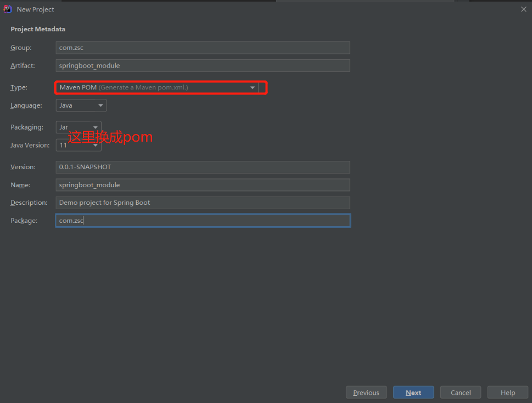
Task: Click the Name input field
Action: (x=203, y=185)
